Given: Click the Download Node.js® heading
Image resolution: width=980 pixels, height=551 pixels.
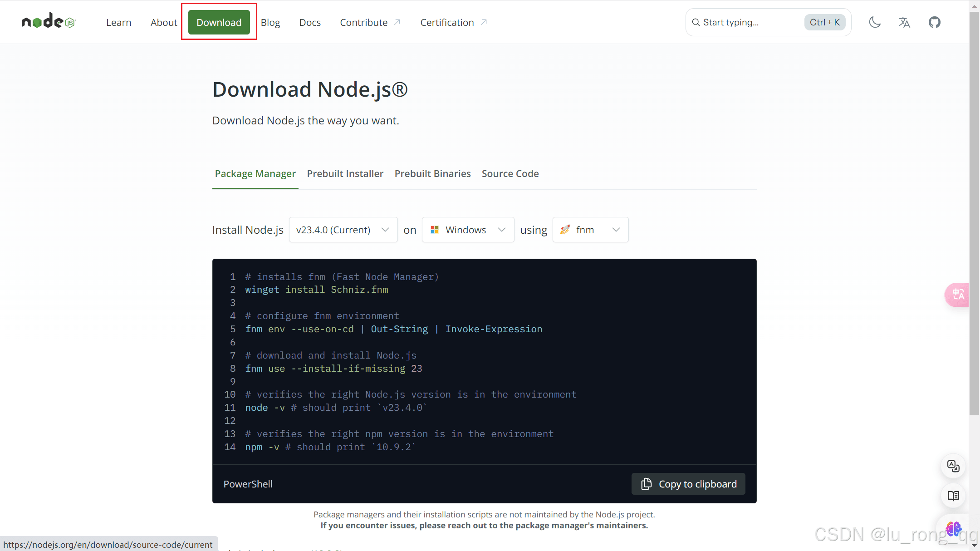Looking at the screenshot, I should [x=310, y=89].
